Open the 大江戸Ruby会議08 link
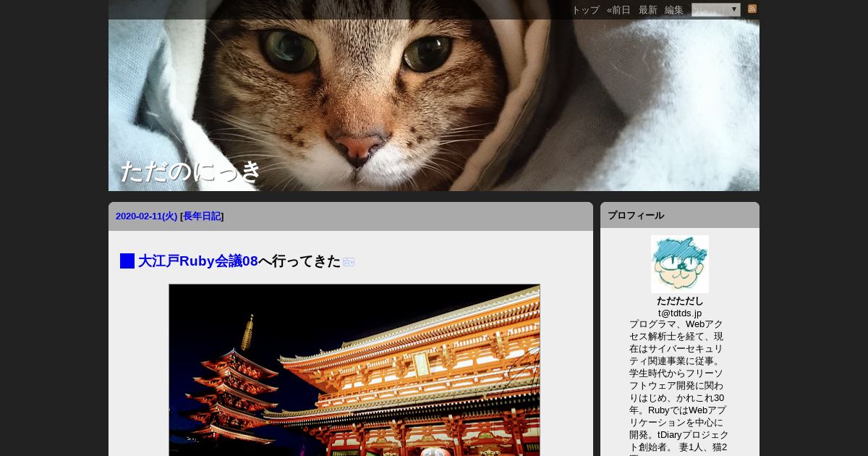Viewport: 868px width, 456px height. [x=198, y=261]
